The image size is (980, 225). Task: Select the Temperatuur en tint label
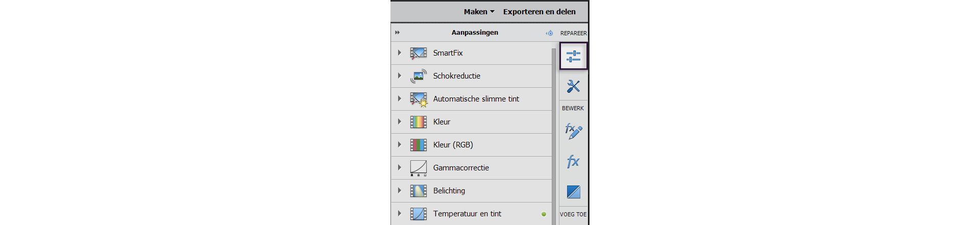pos(467,214)
